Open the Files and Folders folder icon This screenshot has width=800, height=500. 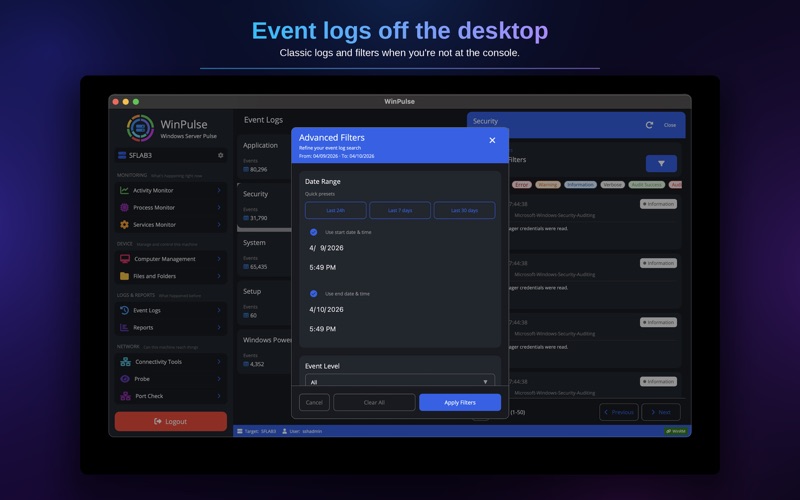coord(124,276)
